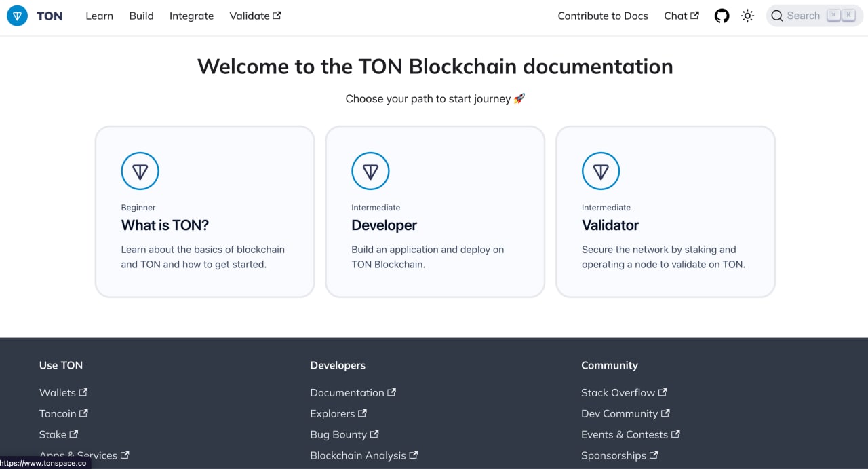868x469 pixels.
Task: Click the Toncoin footer link
Action: pos(64,413)
